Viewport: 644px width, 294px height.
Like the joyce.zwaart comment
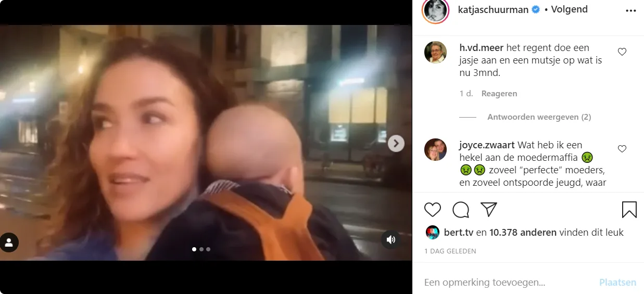(622, 149)
